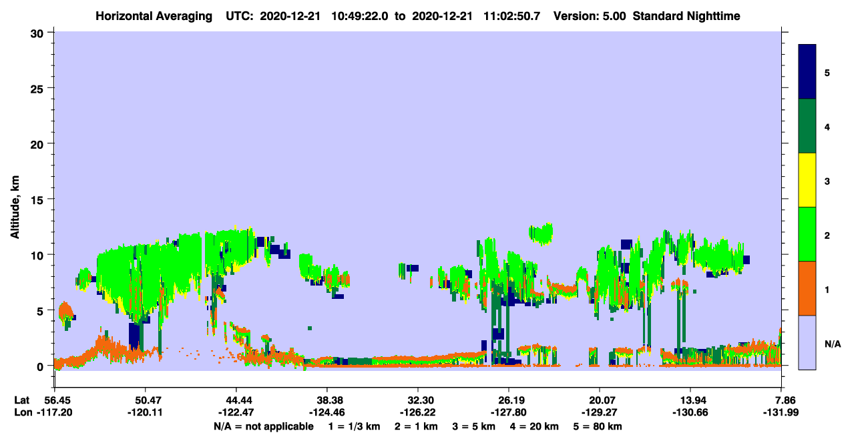Click the yellow color bar segment labeled 3

807,180
